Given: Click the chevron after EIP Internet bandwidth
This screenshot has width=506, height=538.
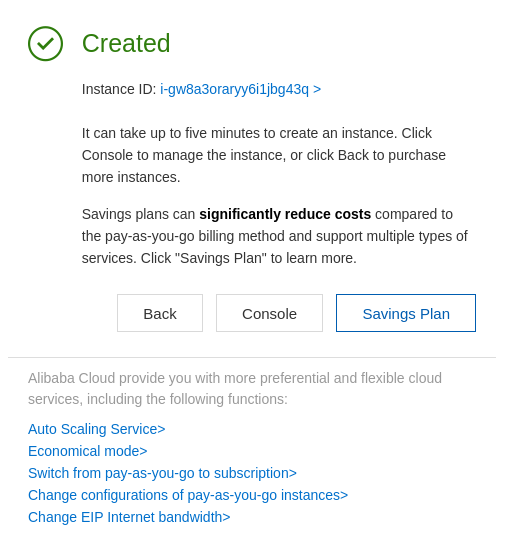Looking at the screenshot, I should tap(226, 517).
